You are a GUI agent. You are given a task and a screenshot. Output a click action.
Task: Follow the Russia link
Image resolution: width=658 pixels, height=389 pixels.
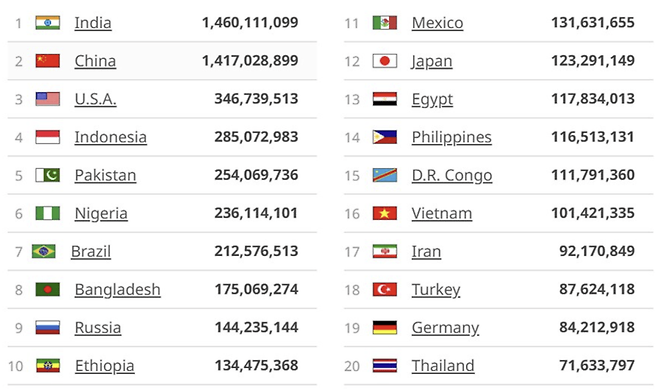[x=98, y=328]
